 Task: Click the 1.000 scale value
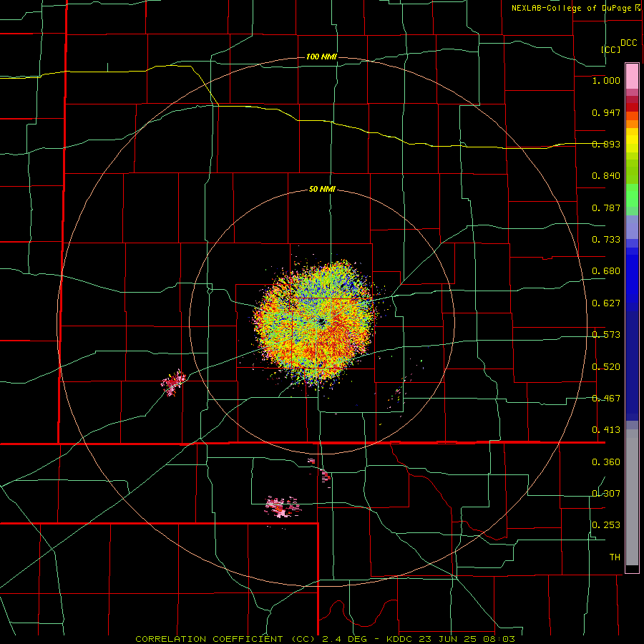pos(606,80)
